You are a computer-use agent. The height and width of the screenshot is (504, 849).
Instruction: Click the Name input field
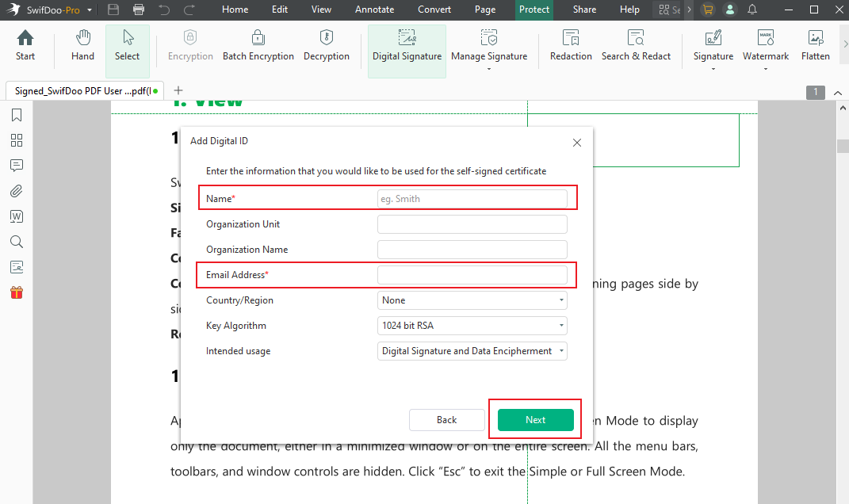pyautogui.click(x=472, y=199)
